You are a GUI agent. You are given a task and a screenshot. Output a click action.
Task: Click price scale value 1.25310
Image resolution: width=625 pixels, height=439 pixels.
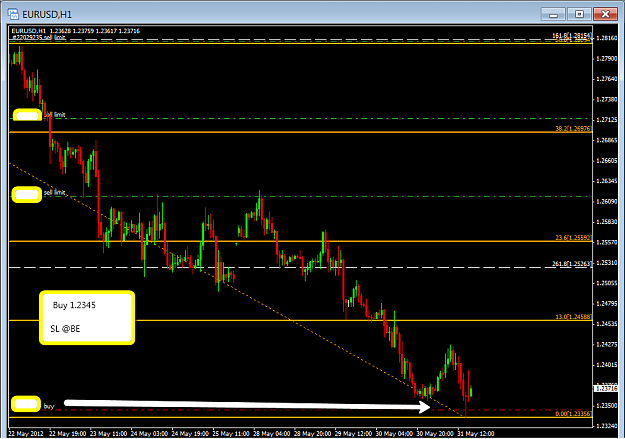click(606, 263)
